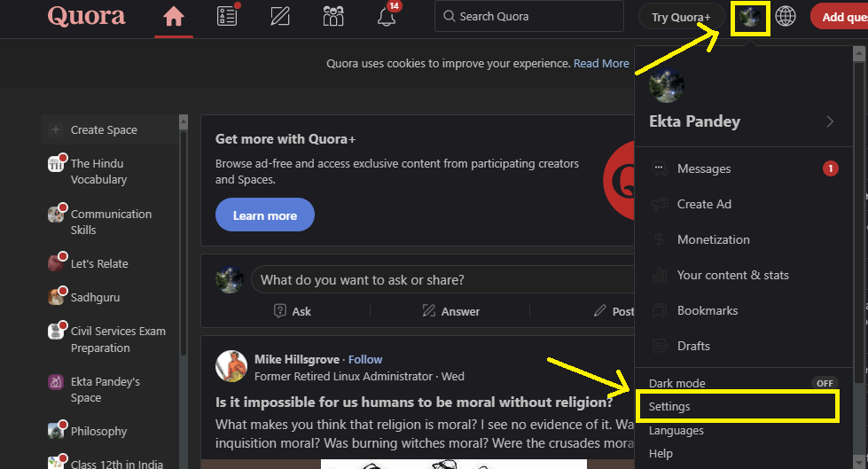
Task: Open the Answer pencil icon in navbar
Action: tap(280, 17)
